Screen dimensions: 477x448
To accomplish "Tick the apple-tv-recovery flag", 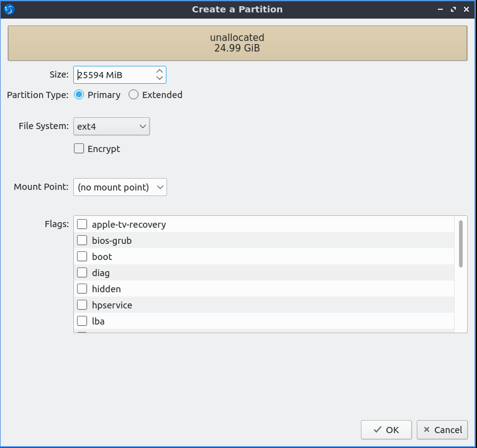I will [x=82, y=225].
